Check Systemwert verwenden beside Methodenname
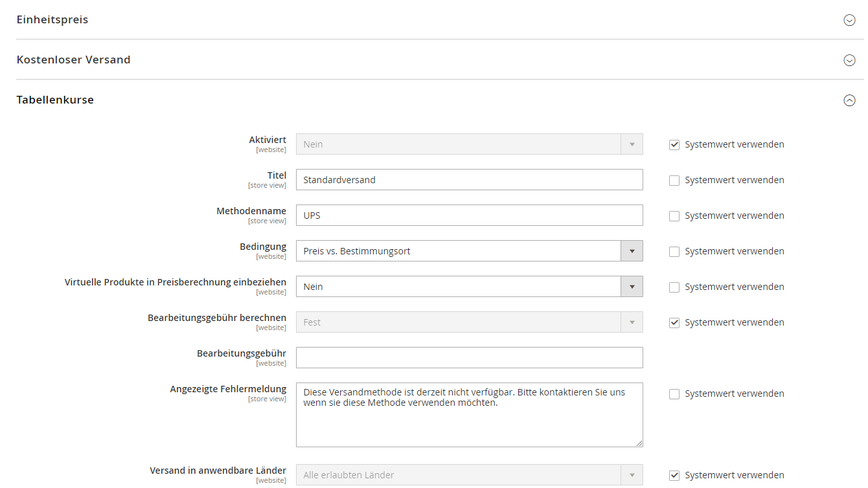The width and height of the screenshot is (868, 488). click(674, 216)
